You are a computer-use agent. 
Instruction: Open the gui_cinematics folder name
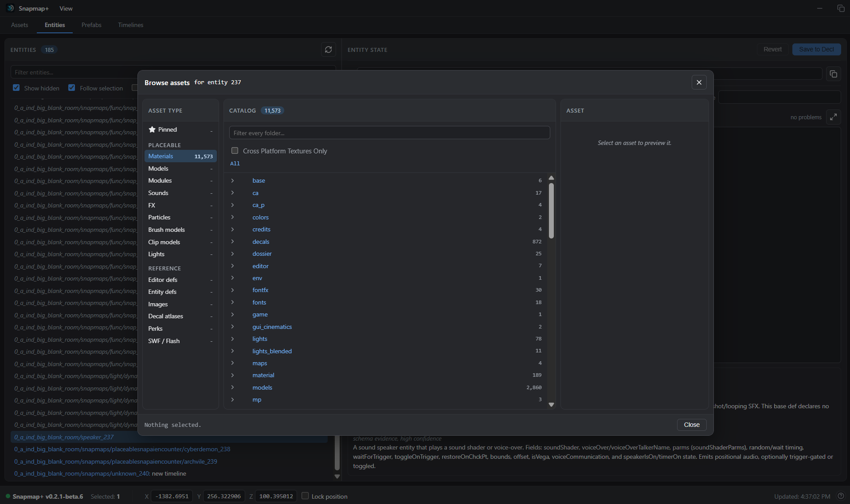pyautogui.click(x=272, y=327)
